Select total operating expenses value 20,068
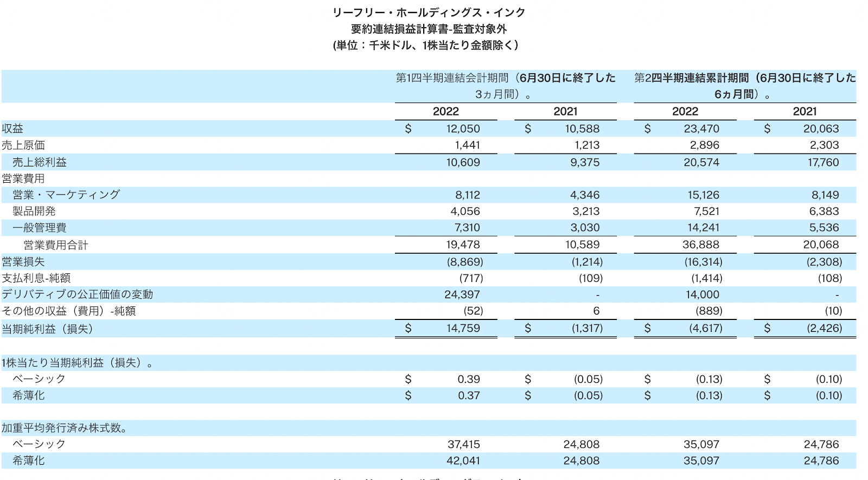Screen dimensions: 868x480 821,245
